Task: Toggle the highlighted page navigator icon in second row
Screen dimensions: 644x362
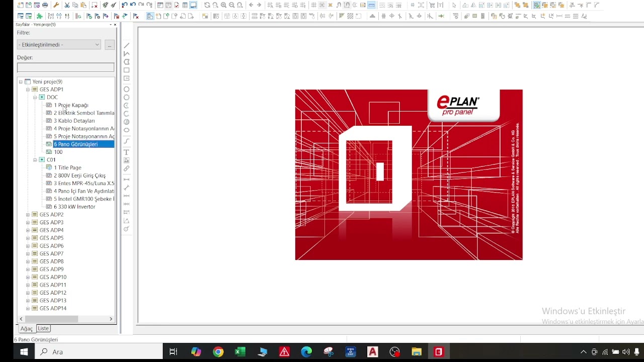Action: [150, 16]
